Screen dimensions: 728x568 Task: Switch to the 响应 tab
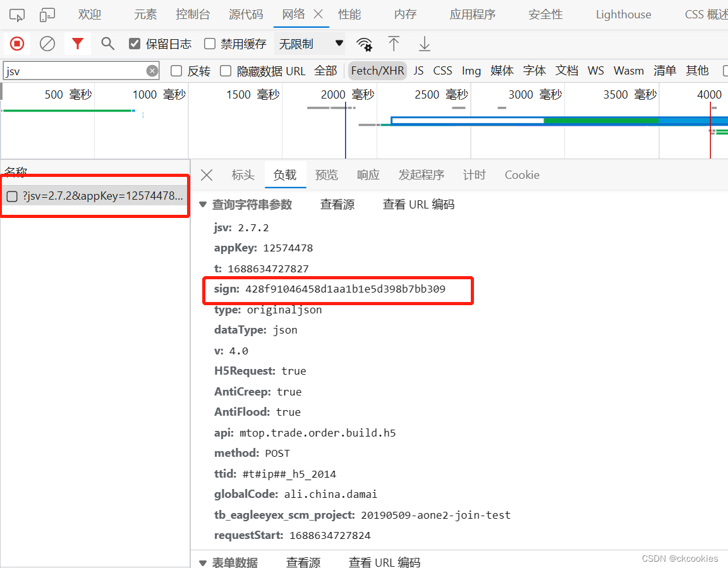tap(368, 174)
